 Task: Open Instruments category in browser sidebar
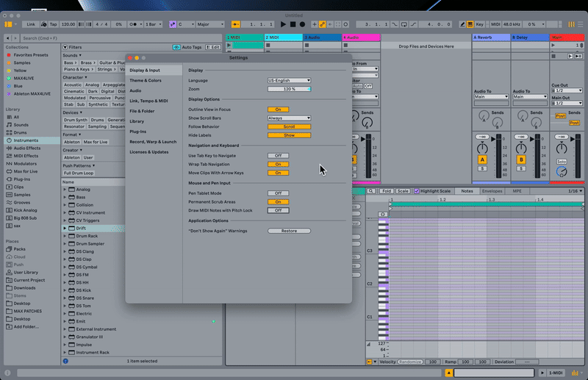click(26, 140)
